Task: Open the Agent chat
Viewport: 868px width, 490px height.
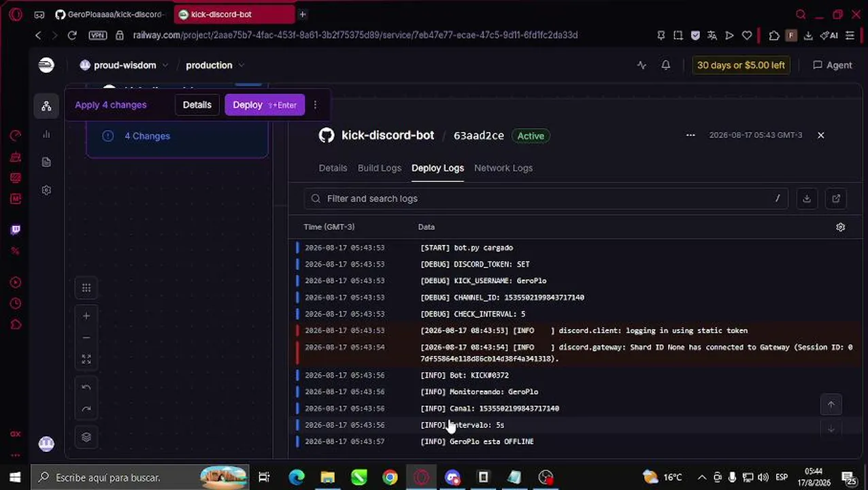Action: tap(833, 65)
